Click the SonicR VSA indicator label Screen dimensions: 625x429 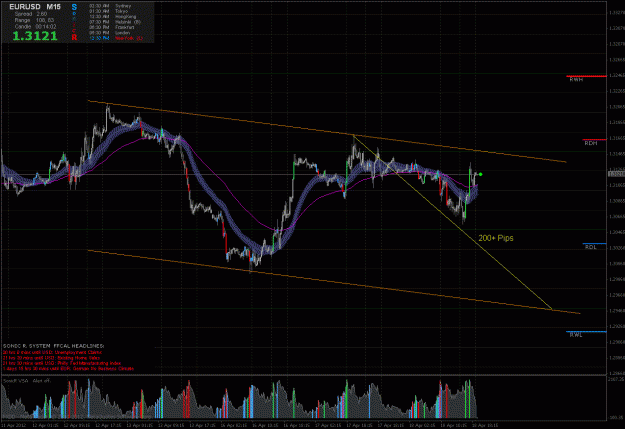click(26, 381)
